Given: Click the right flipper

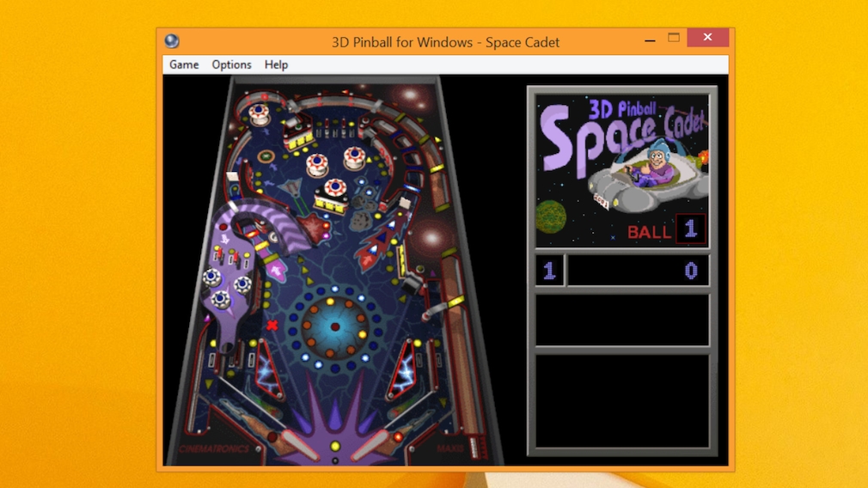Looking at the screenshot, I should point(371,445).
